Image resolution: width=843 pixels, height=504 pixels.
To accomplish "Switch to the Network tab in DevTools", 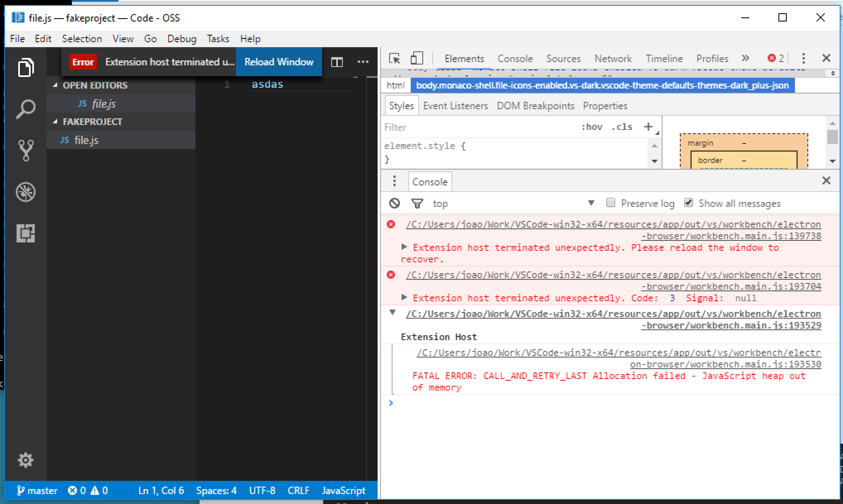I will point(613,58).
